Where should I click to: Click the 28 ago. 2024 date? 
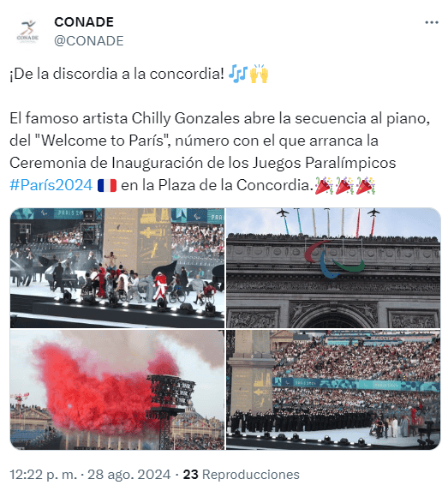pyautogui.click(x=129, y=475)
